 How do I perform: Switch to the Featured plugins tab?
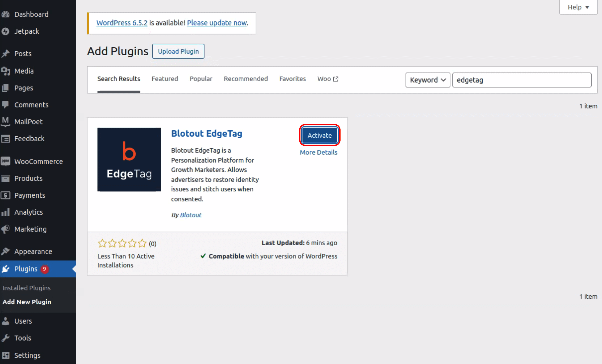click(x=165, y=79)
